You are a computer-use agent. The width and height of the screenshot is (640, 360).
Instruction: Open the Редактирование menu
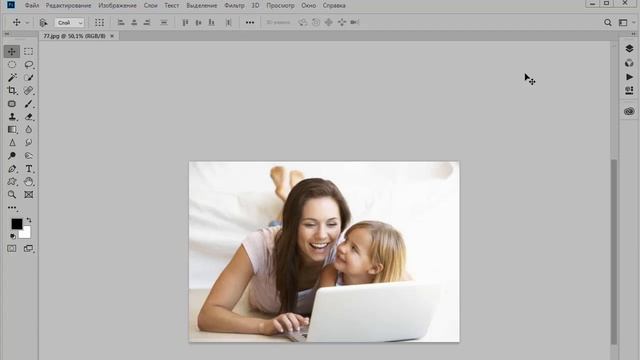68,5
